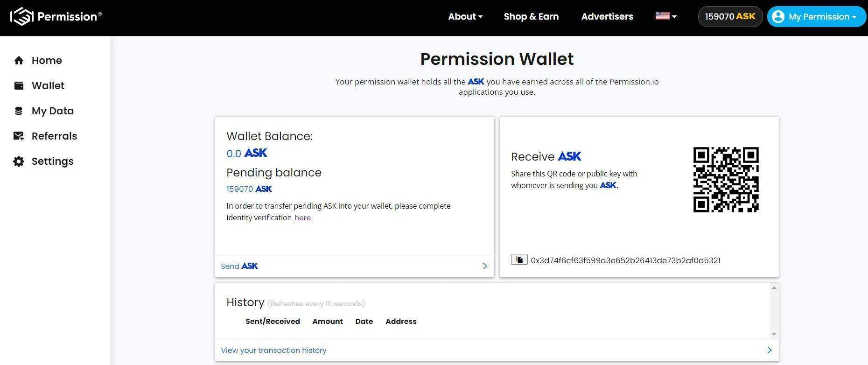Image resolution: width=868 pixels, height=365 pixels.
Task: Click History scrollbar up arrow
Action: [774, 288]
